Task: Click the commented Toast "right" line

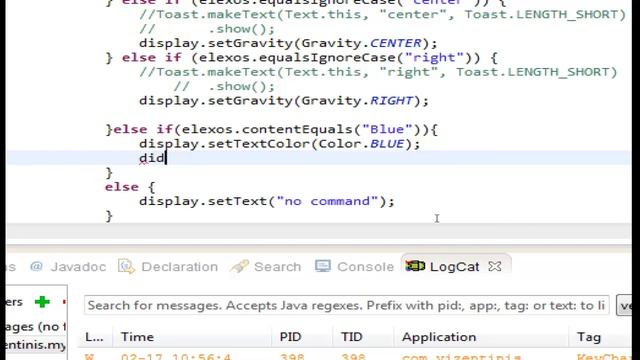Action: (378, 72)
